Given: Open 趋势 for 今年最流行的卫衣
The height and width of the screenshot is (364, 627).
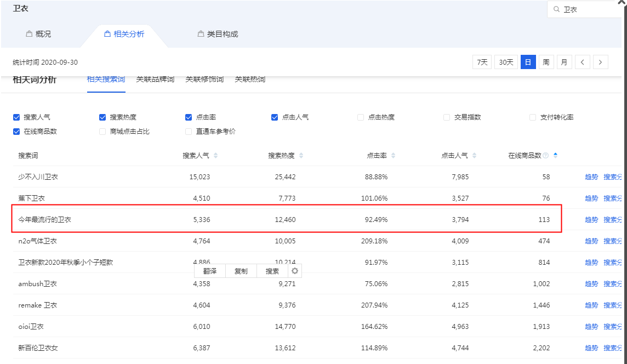Looking at the screenshot, I should [x=591, y=220].
